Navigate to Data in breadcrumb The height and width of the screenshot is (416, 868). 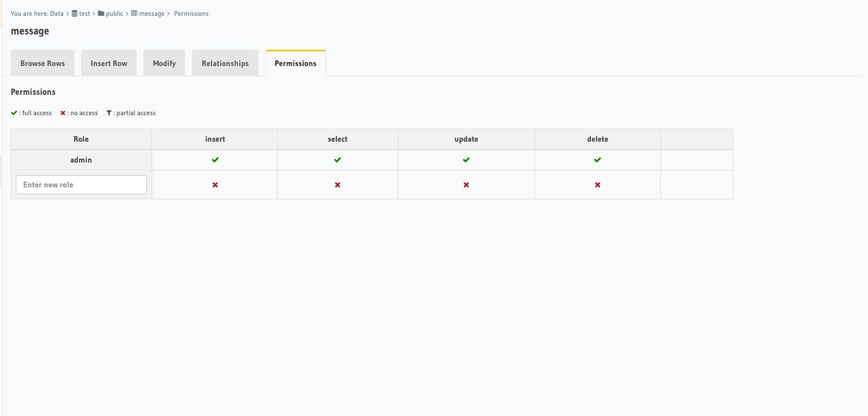click(x=56, y=14)
